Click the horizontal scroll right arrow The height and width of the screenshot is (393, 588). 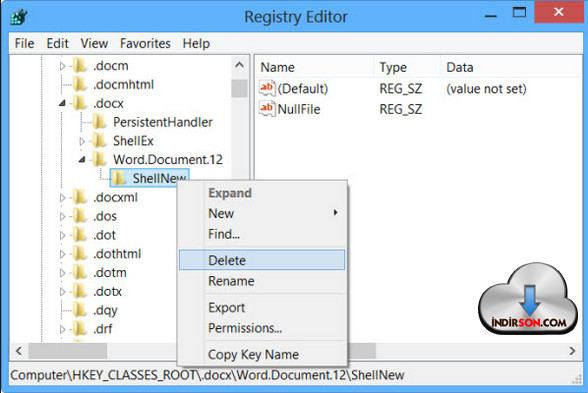pos(572,351)
